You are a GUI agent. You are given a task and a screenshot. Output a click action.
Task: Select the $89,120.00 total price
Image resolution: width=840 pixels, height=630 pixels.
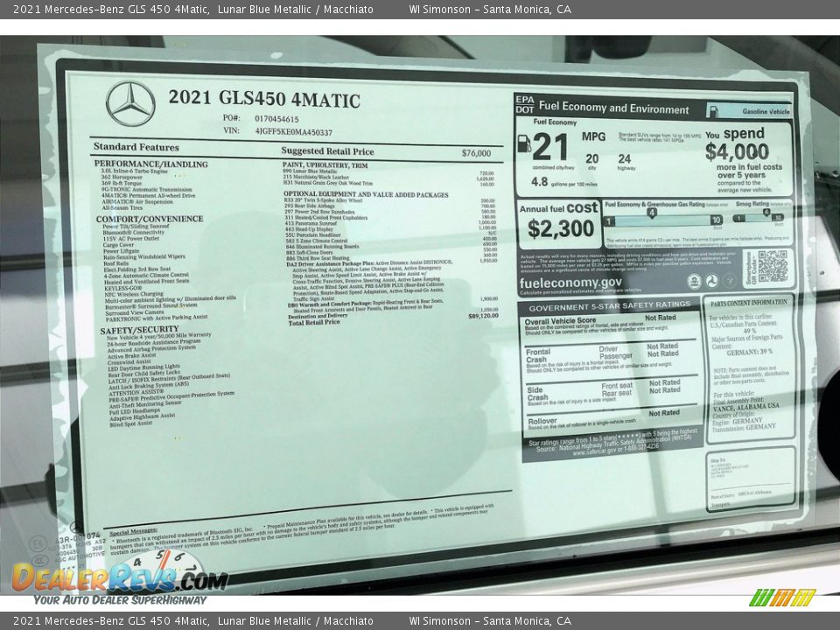point(483,316)
